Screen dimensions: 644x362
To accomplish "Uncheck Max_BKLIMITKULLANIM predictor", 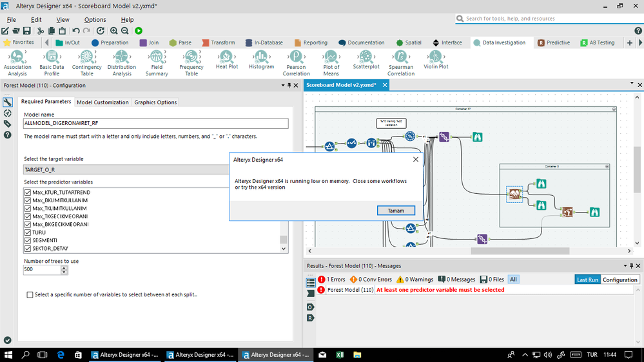I will (28, 200).
